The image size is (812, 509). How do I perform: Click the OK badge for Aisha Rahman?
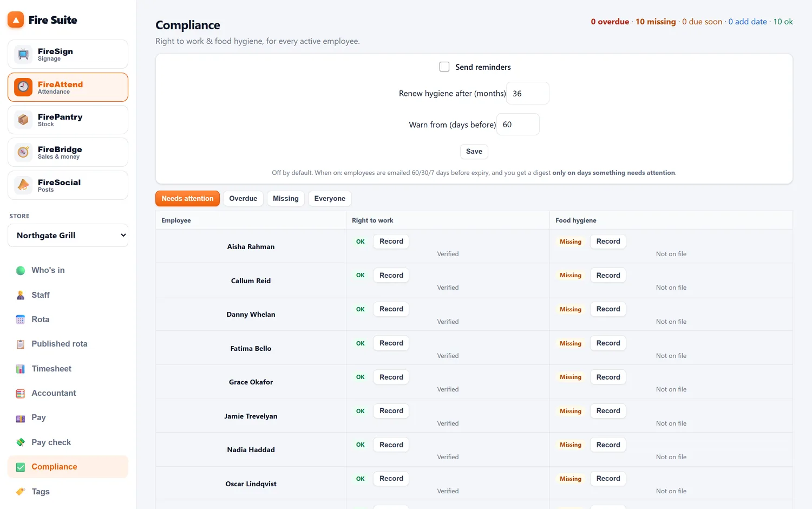pyautogui.click(x=361, y=242)
